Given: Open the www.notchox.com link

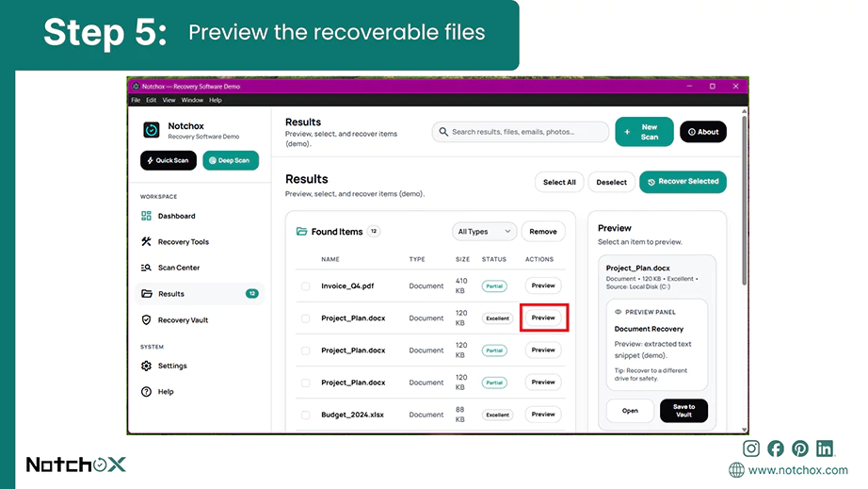Looking at the screenshot, I should (x=797, y=470).
